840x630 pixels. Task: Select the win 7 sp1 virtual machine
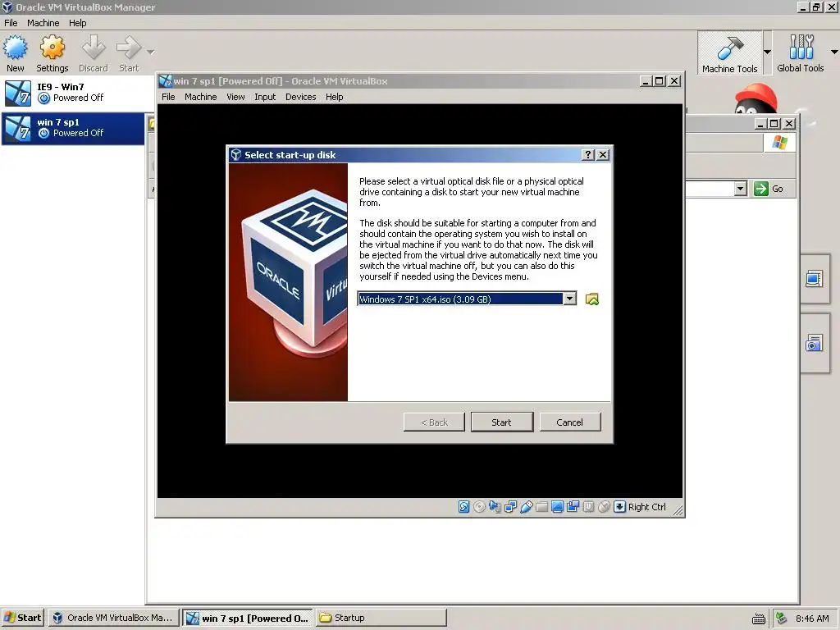pyautogui.click(x=73, y=128)
